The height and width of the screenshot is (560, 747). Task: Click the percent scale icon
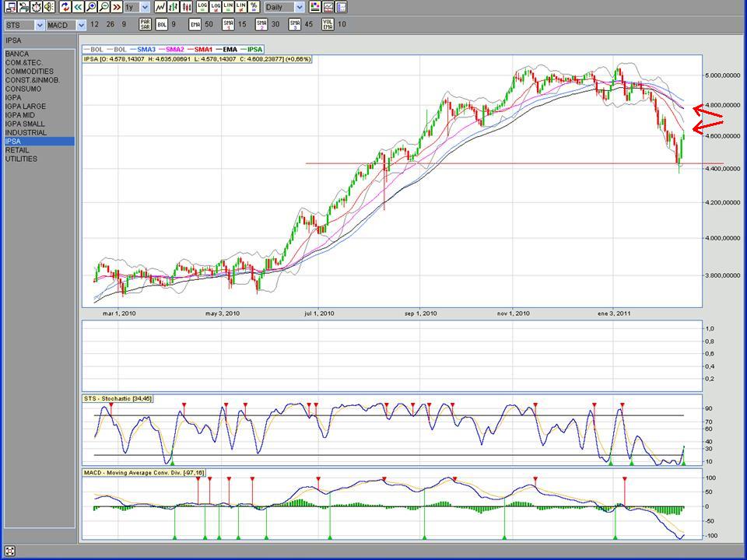[x=254, y=7]
